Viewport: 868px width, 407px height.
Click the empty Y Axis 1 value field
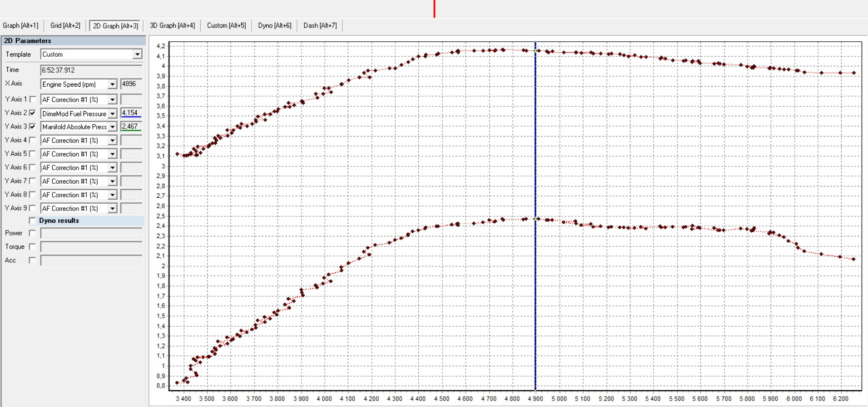131,99
